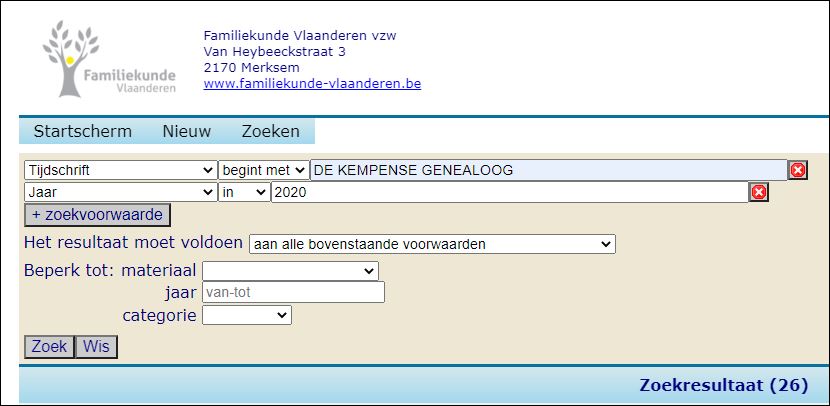Delete the Jaar search condition row
Image resolution: width=830 pixels, height=406 pixels.
tap(759, 192)
